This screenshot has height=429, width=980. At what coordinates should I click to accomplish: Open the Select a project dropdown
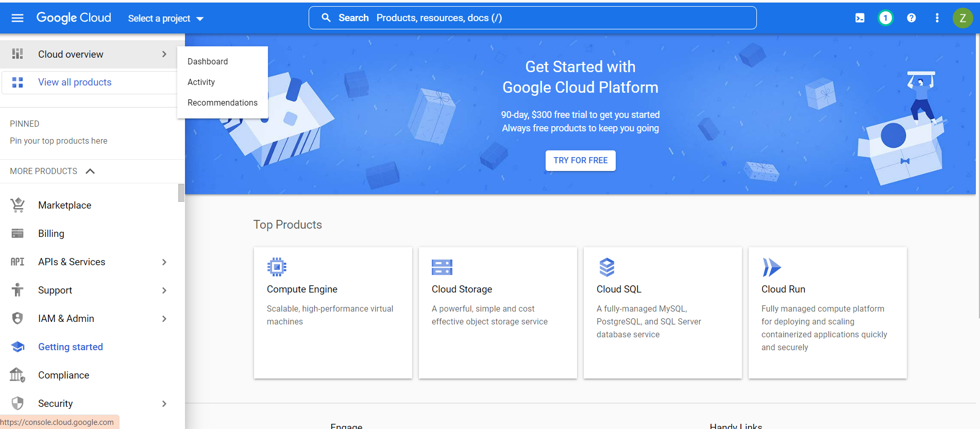tap(166, 19)
